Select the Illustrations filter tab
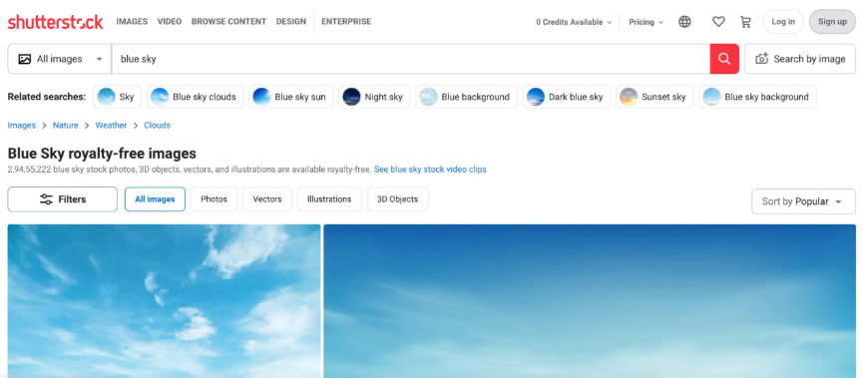The width and height of the screenshot is (868, 378). (329, 199)
